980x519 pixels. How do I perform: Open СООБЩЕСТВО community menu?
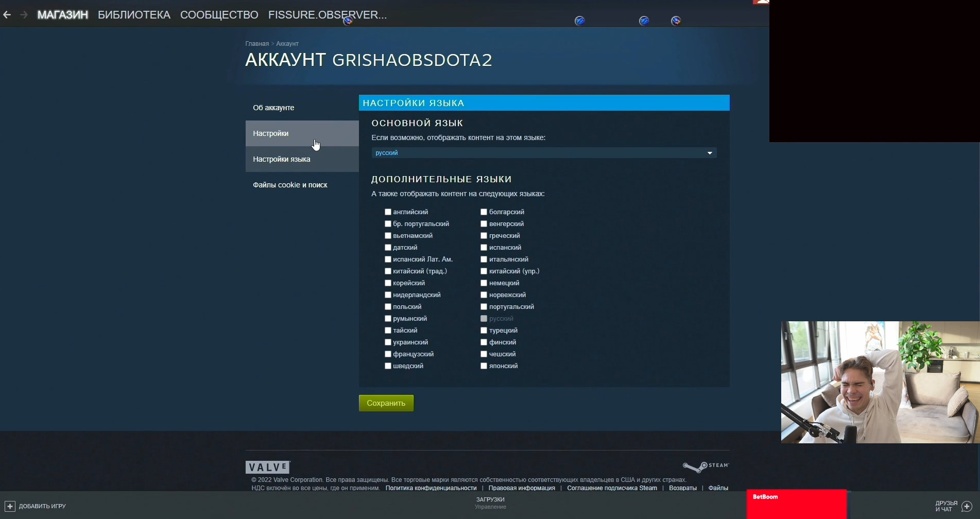[219, 15]
